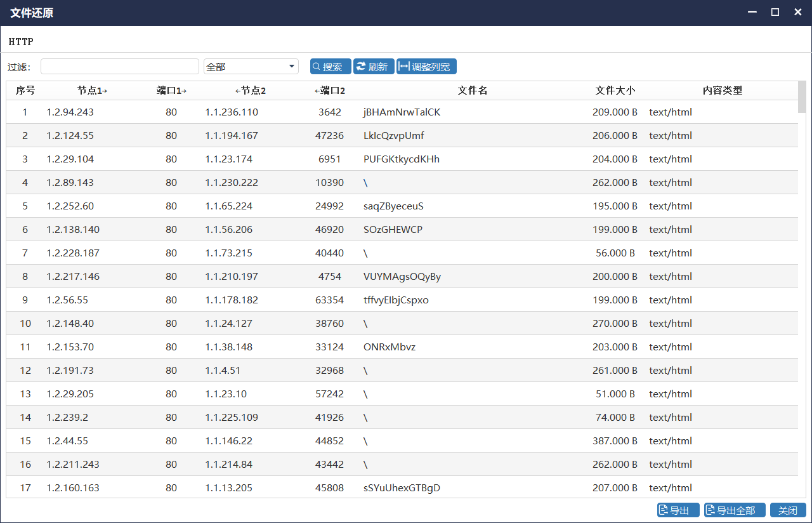Viewport: 812px width, 523px height.
Task: Click the 导出全部 export all button
Action: click(735, 510)
